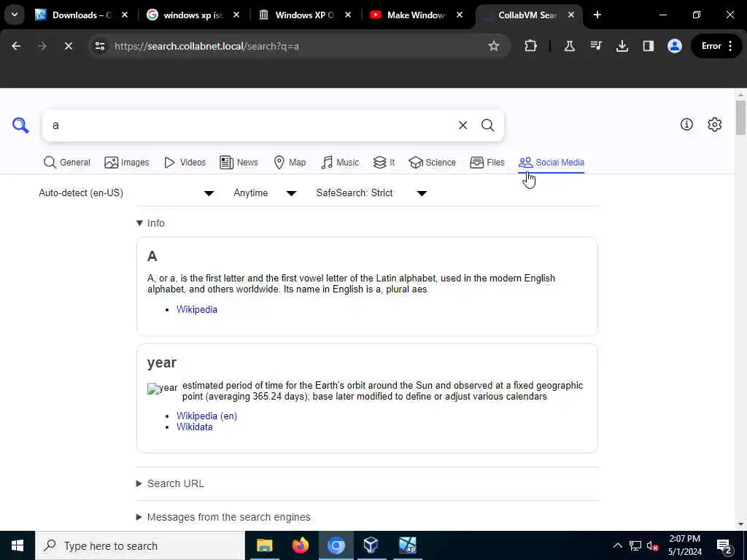Select the General search category
The image size is (747, 560).
click(x=66, y=163)
